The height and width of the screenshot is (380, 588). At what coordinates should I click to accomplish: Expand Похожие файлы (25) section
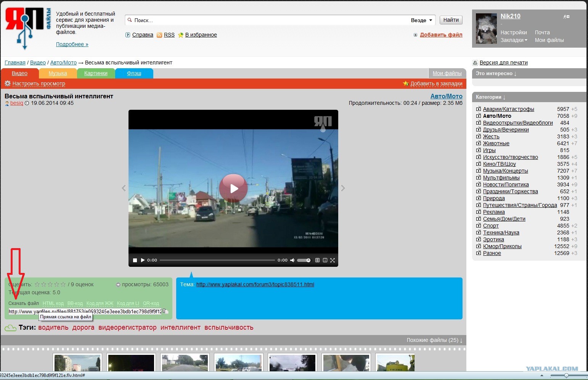(434, 340)
